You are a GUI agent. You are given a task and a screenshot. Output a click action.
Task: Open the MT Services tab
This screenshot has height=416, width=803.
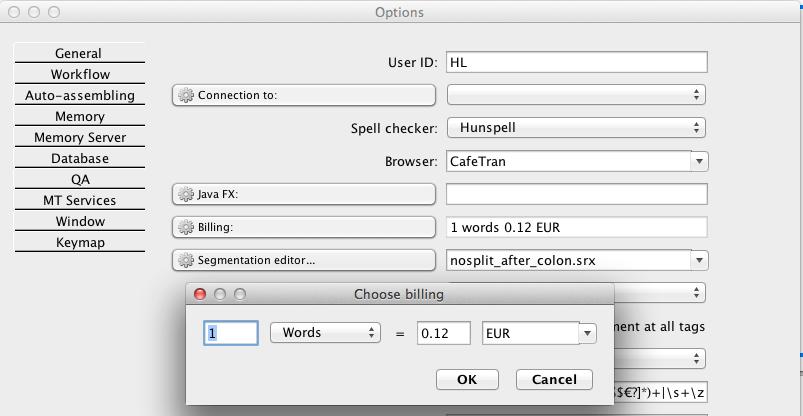pyautogui.click(x=79, y=200)
